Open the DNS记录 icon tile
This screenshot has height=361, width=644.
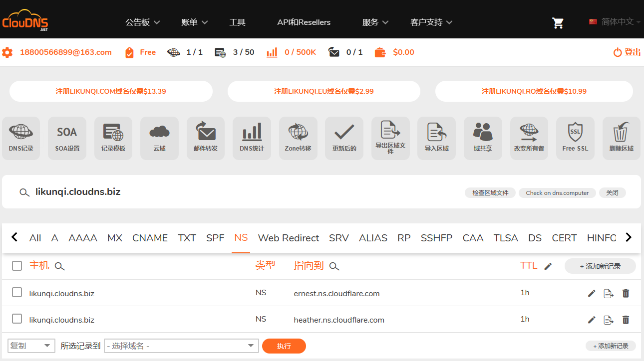21,138
